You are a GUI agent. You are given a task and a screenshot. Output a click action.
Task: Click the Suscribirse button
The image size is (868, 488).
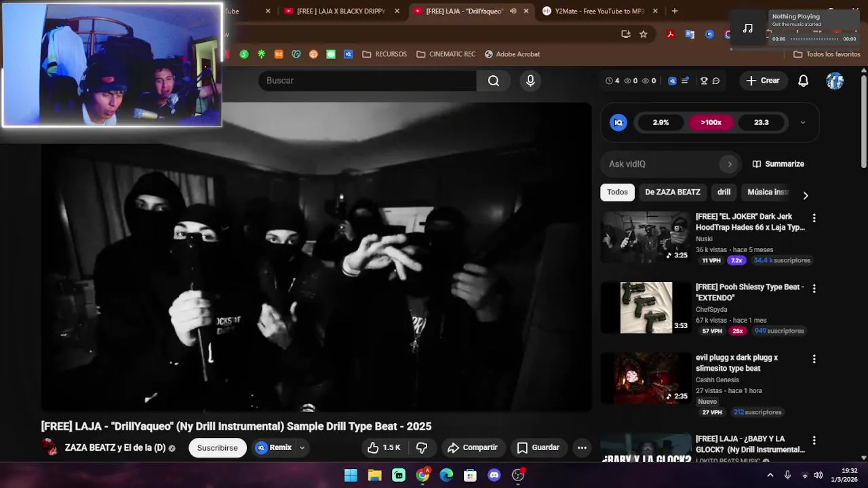(217, 448)
